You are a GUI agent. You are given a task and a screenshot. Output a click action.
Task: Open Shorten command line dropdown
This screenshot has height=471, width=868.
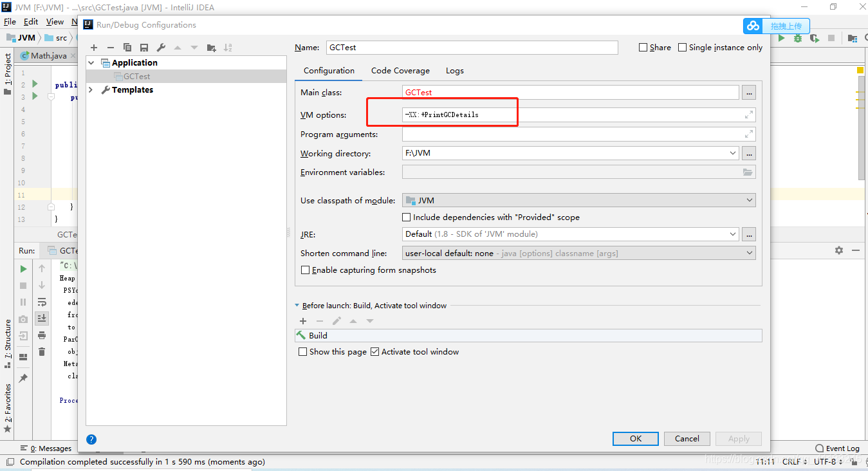click(750, 254)
